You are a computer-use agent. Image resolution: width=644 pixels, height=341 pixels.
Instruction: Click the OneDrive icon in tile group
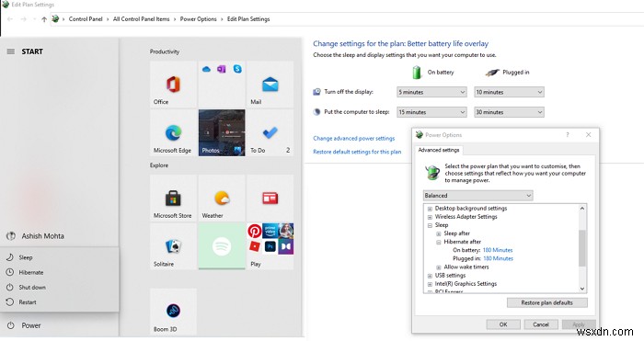tap(206, 69)
